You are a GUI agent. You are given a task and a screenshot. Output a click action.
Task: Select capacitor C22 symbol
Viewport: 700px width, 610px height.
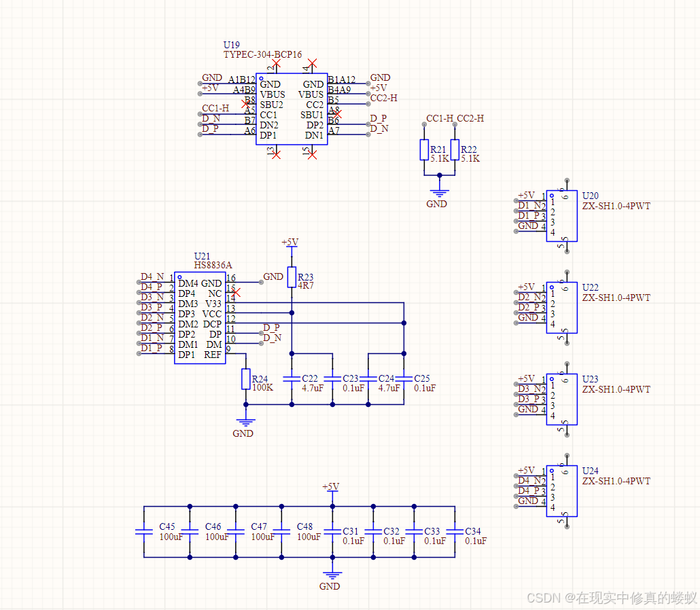[x=292, y=378]
